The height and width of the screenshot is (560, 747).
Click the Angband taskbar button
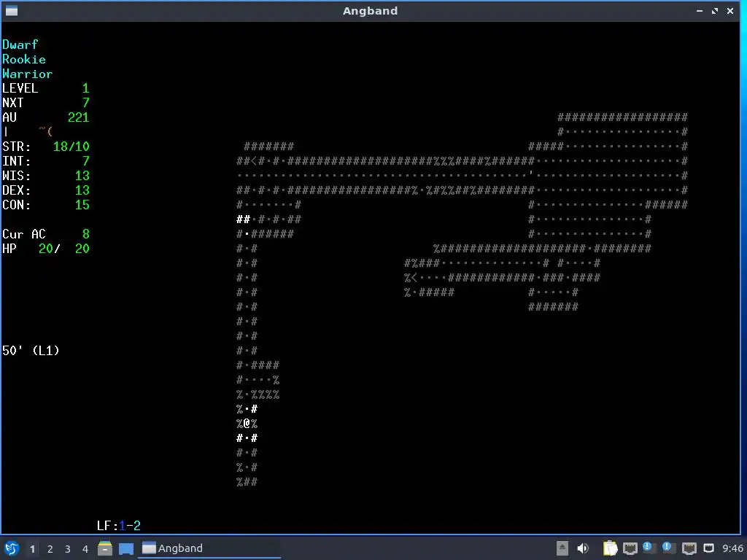[x=209, y=548]
